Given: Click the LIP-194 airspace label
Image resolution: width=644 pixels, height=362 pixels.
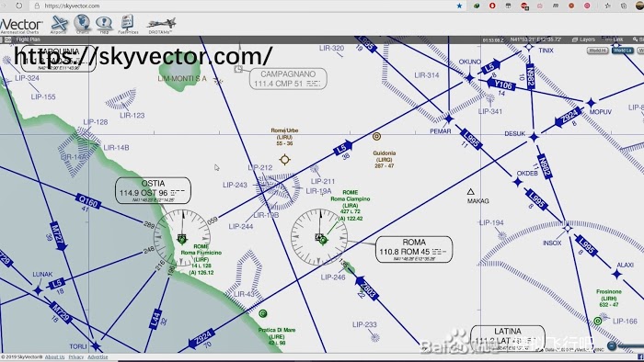Looking at the screenshot, I should tap(491, 222).
